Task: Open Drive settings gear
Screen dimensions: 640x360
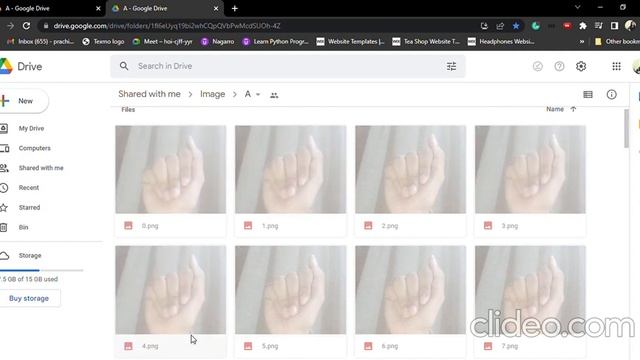Action: (581, 66)
